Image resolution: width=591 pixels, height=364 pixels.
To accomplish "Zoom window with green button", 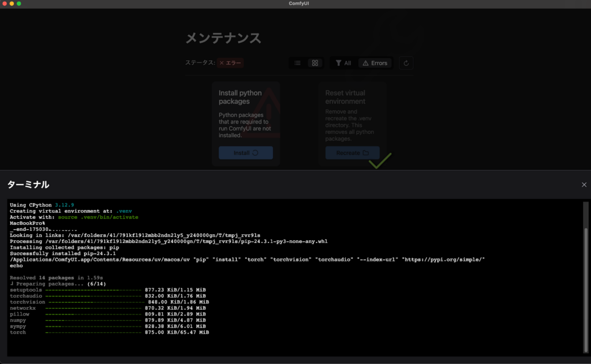I will 19,3.
